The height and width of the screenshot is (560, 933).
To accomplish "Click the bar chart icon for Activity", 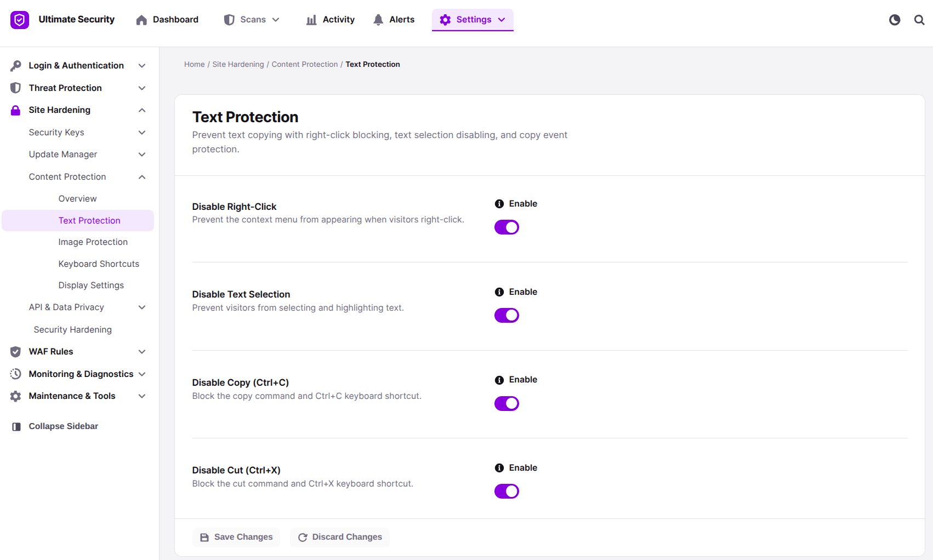I will (x=311, y=20).
